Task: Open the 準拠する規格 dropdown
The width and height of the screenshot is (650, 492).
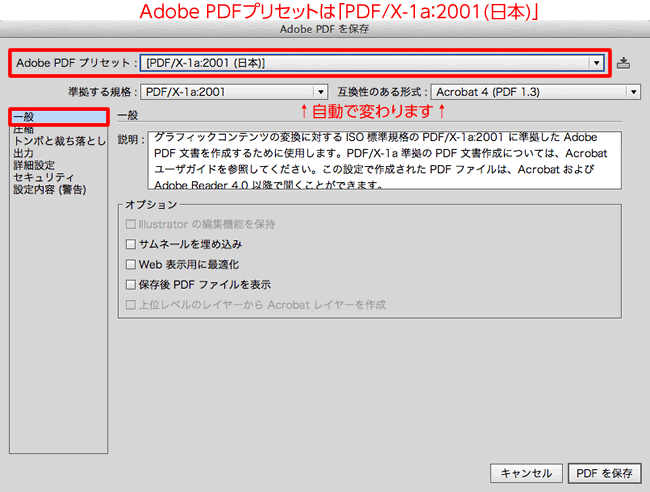Action: (234, 92)
